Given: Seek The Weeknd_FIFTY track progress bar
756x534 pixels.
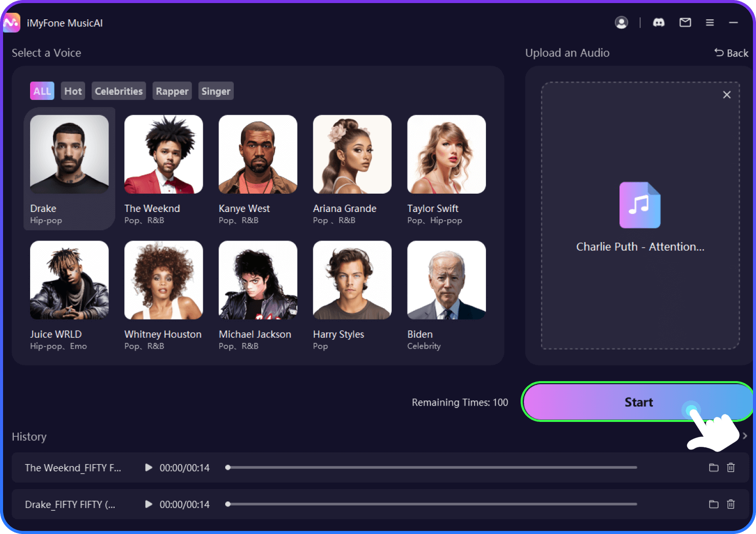Looking at the screenshot, I should pos(431,467).
